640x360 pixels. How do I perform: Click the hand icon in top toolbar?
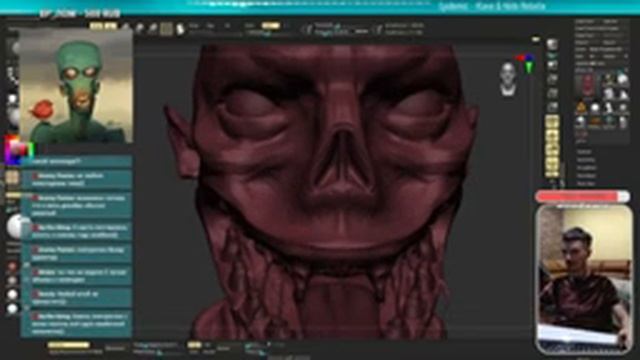[180, 29]
